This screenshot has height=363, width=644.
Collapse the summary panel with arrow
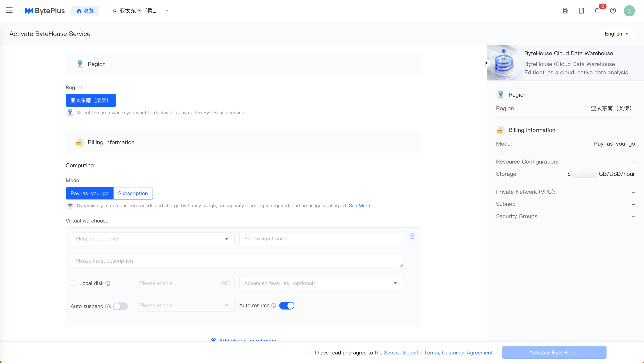[x=486, y=63]
